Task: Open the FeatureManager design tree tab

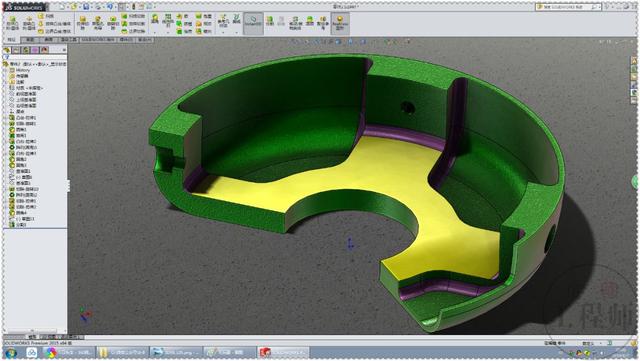Action: pyautogui.click(x=7, y=50)
